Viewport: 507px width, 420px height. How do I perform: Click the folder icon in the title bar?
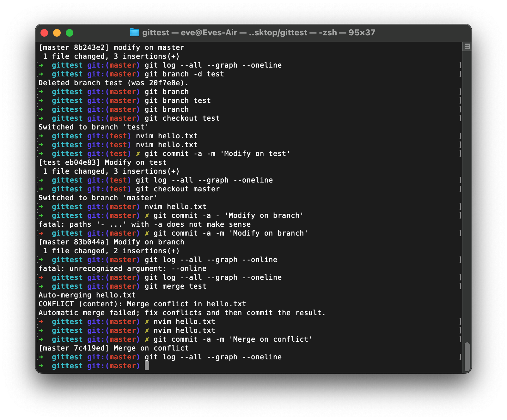135,32
